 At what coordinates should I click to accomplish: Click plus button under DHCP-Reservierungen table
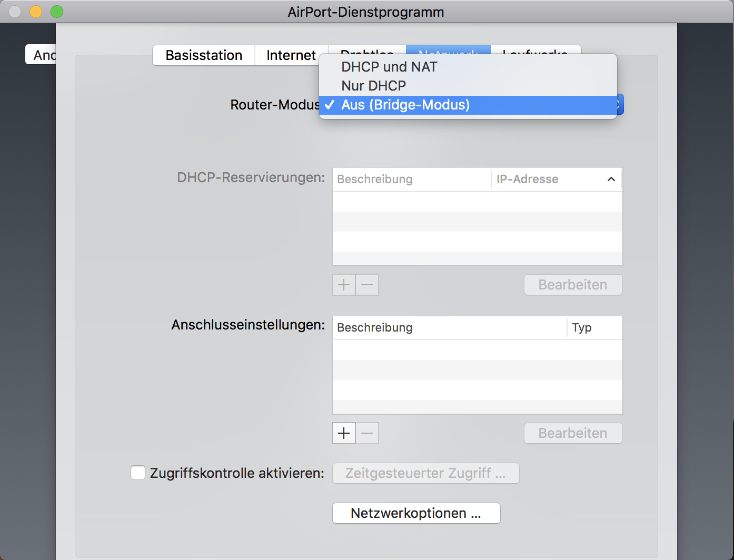344,285
